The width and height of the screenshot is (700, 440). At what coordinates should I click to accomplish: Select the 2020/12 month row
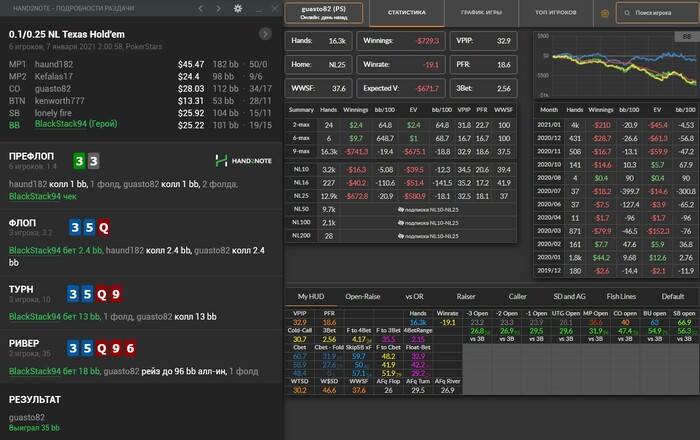tap(616, 138)
